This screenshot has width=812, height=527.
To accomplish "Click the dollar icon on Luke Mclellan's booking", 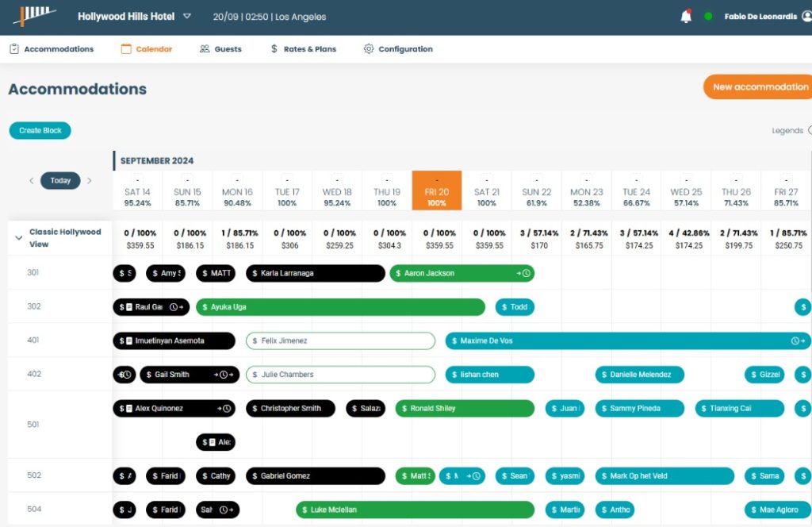I will (x=304, y=510).
